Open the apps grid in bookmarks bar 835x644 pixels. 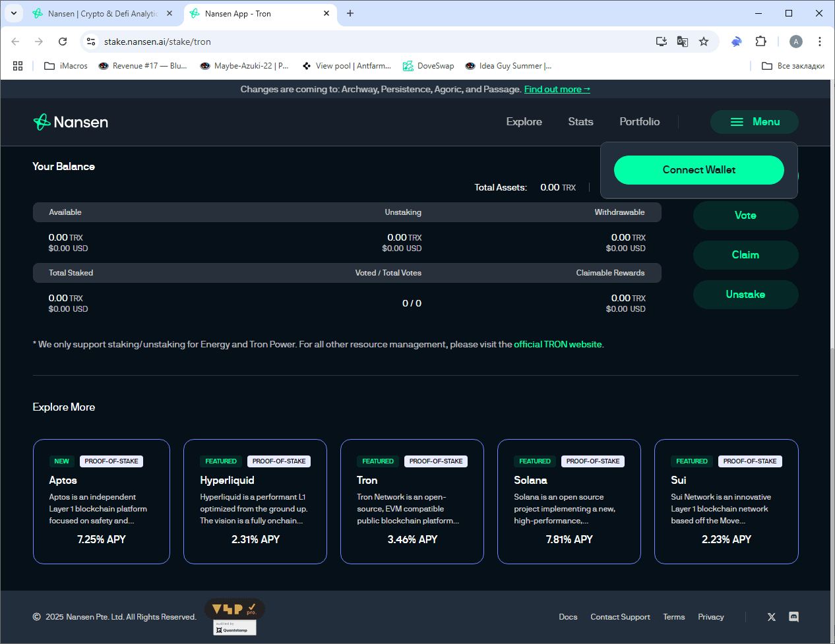(18, 66)
